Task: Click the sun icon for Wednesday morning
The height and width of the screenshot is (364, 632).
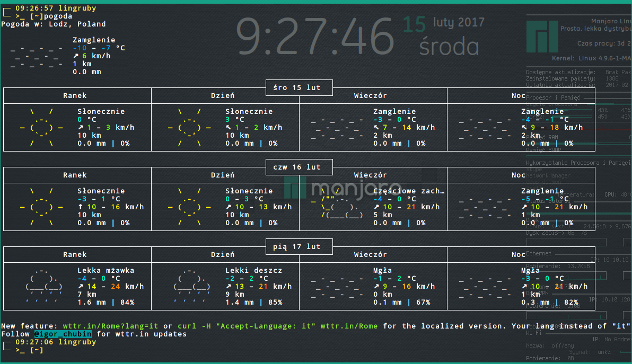Action: click(41, 128)
